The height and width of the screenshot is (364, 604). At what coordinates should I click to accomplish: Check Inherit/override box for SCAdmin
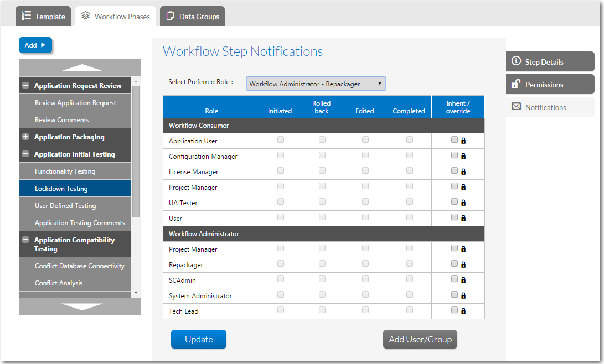[x=455, y=279]
